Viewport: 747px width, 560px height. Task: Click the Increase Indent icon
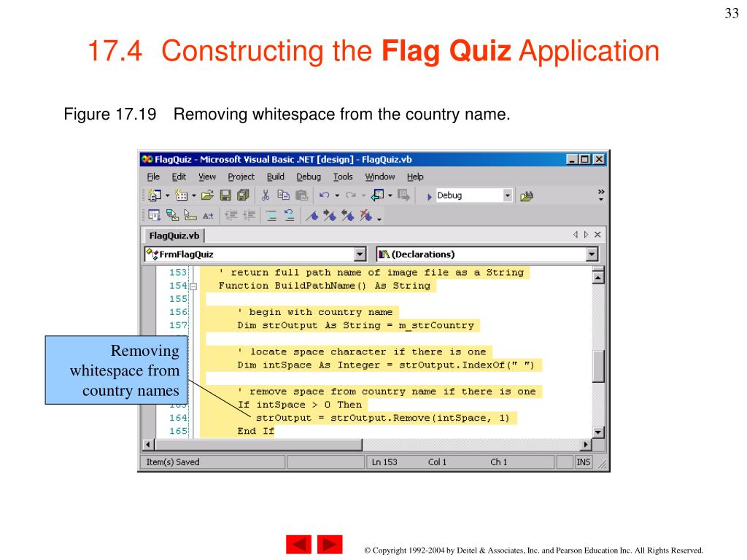click(x=249, y=216)
